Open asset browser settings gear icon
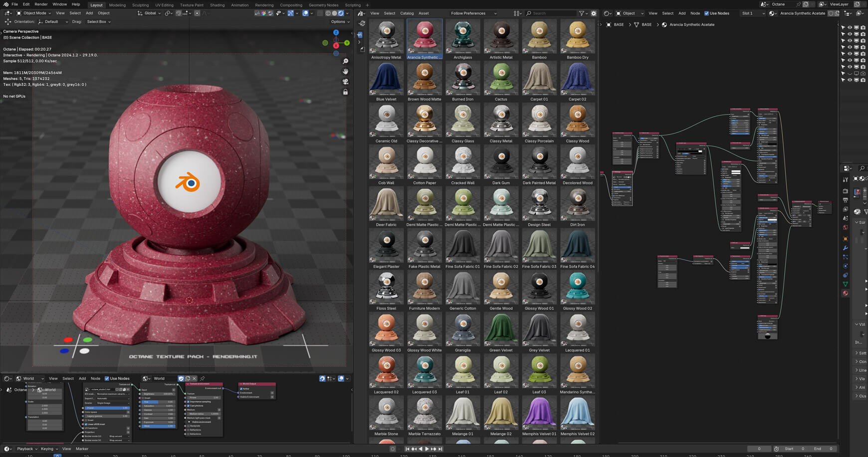This screenshot has width=868, height=457. click(x=594, y=13)
